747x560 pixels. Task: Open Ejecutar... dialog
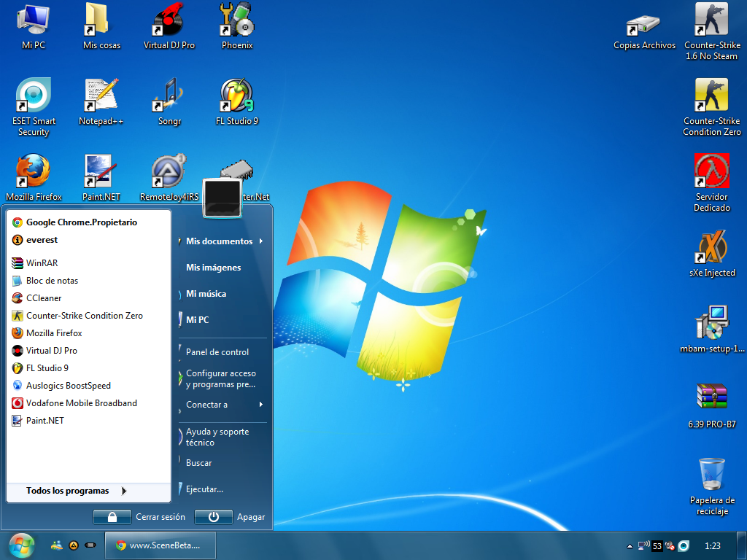222,489
